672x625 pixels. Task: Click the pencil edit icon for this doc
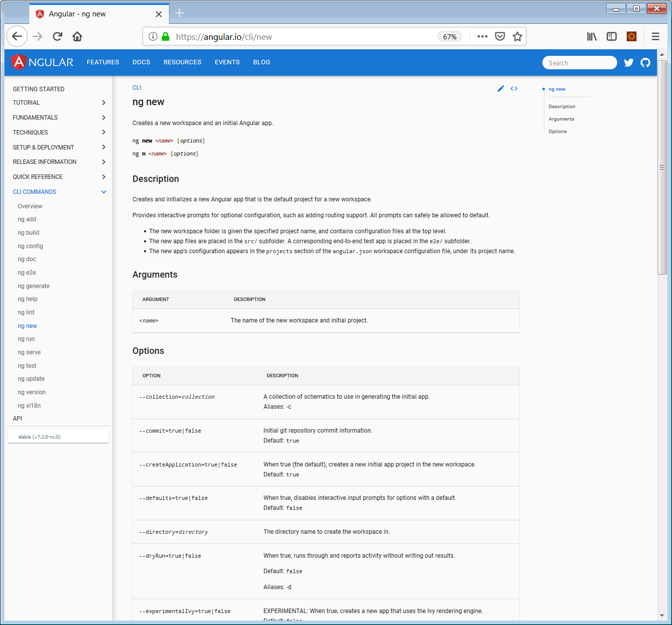coord(501,88)
